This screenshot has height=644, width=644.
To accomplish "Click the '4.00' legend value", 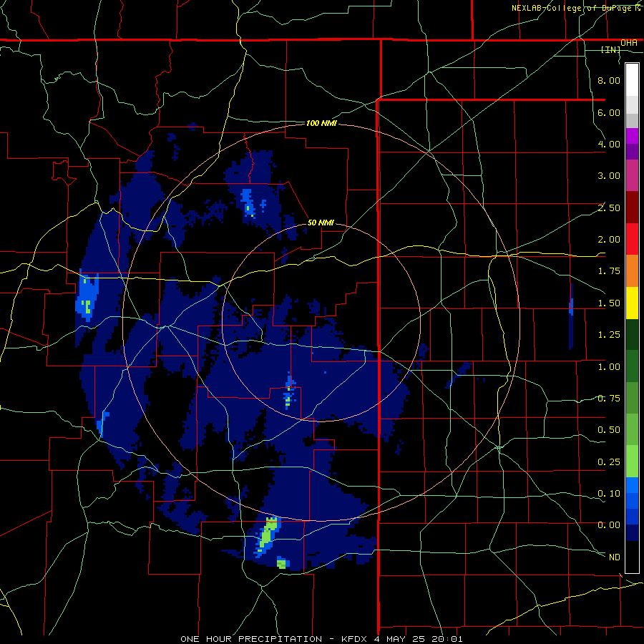I will [609, 144].
